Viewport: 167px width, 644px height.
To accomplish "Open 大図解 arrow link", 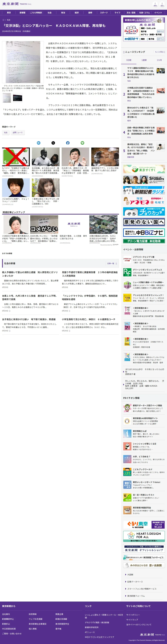I will point(130,575).
